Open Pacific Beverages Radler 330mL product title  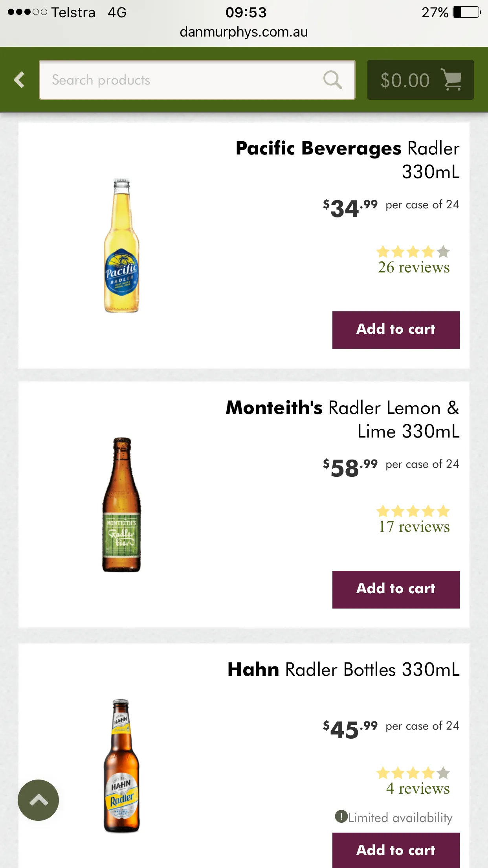[x=348, y=160]
